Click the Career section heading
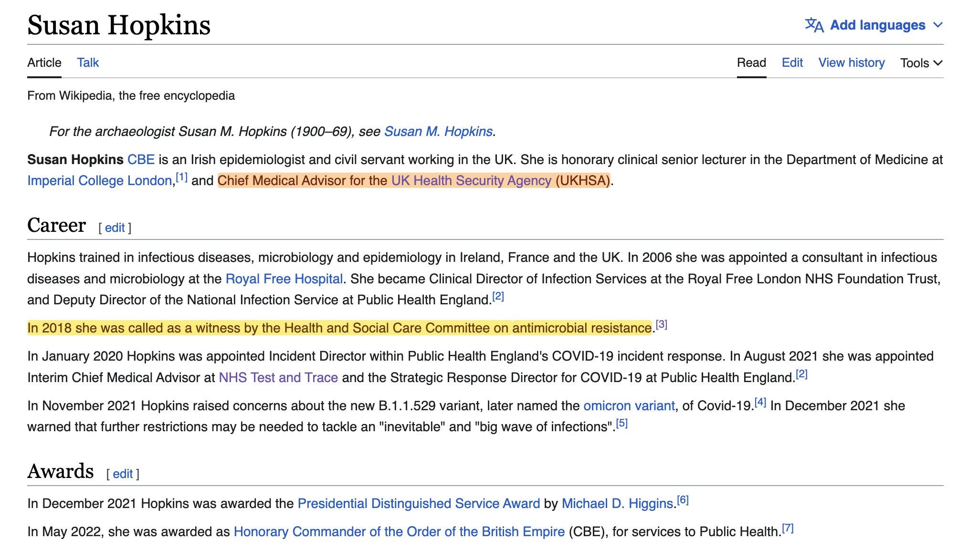 point(56,225)
